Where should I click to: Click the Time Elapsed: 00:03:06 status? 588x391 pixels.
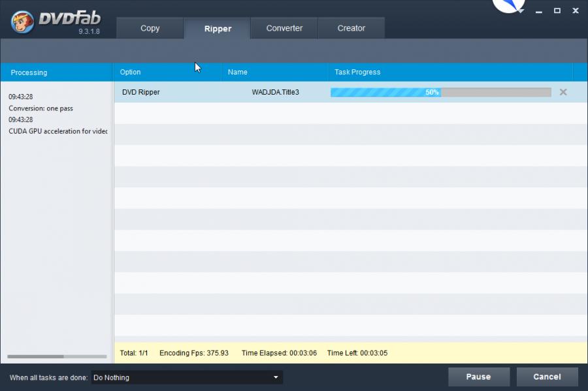pos(279,352)
